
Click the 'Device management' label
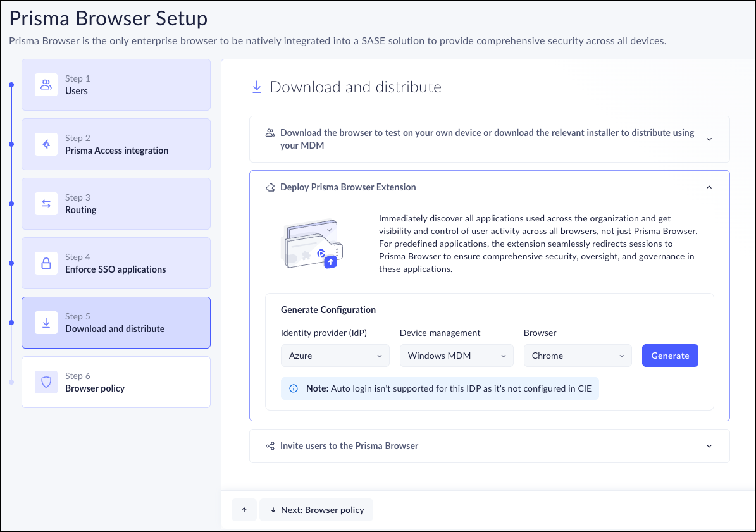pyautogui.click(x=440, y=333)
